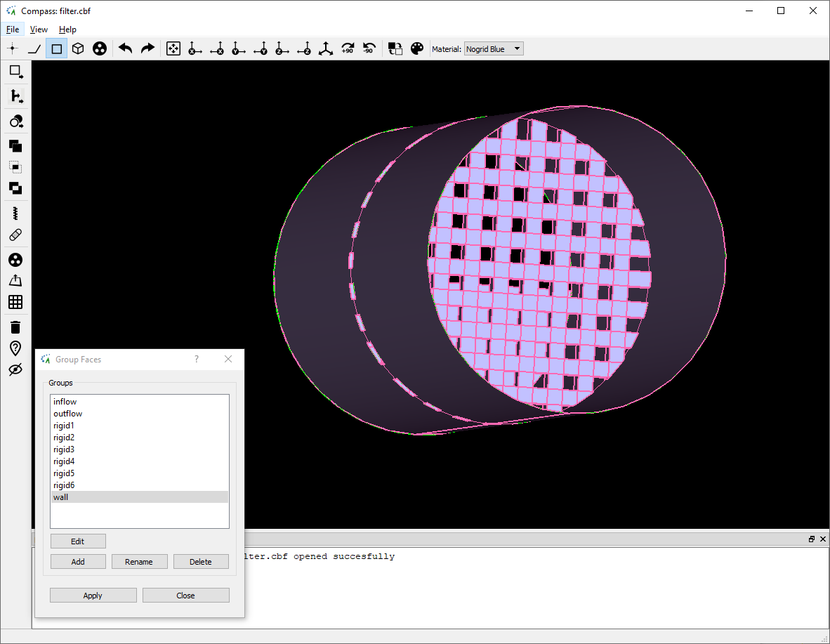
Task: Rotate the view by plus 90 degrees
Action: tap(348, 48)
